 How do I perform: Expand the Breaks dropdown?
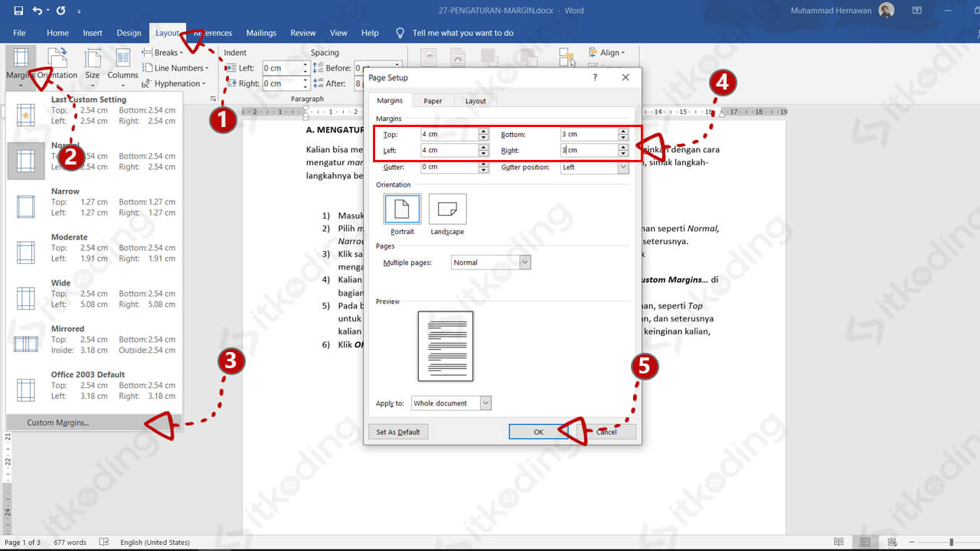162,53
